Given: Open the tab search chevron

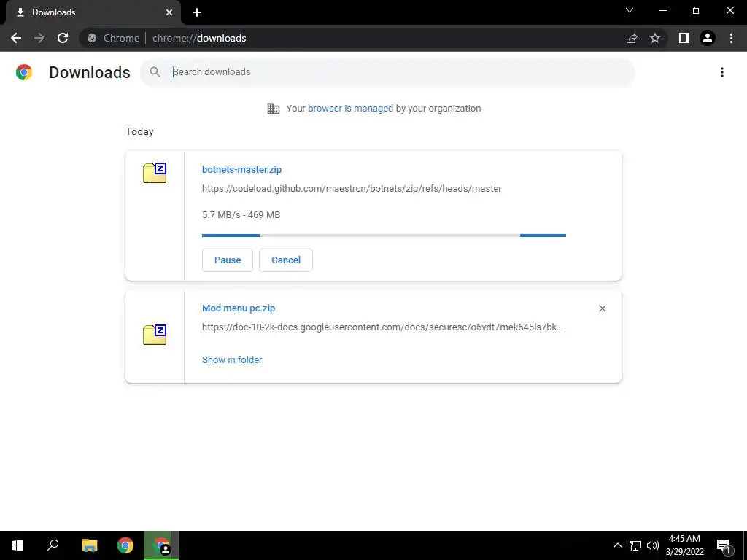Looking at the screenshot, I should (630, 10).
